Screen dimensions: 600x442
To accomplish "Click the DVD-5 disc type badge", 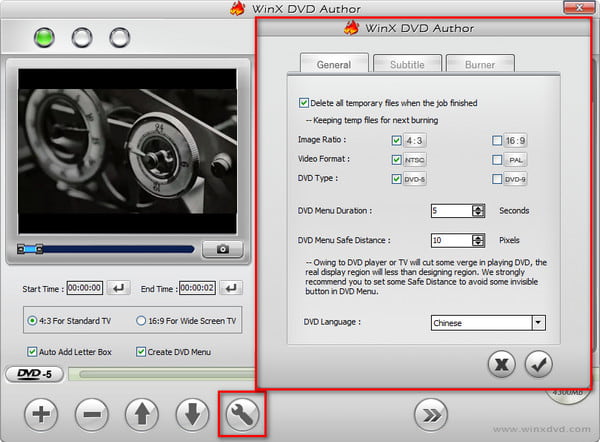I will 34,374.
